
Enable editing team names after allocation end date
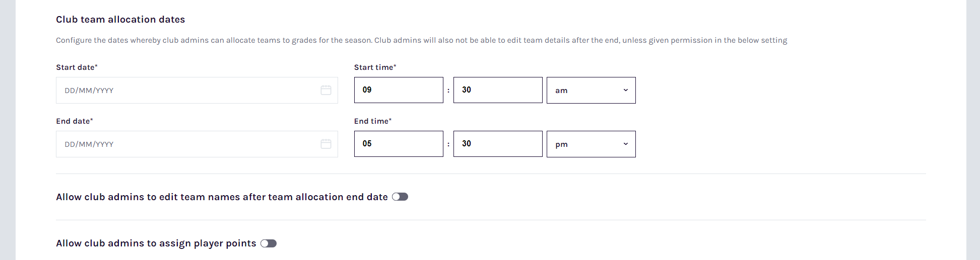(400, 197)
